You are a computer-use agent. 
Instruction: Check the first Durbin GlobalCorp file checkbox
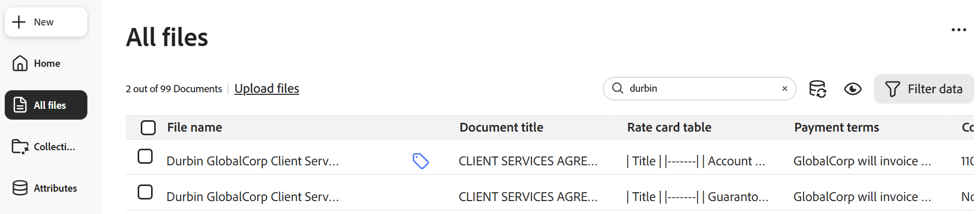[145, 156]
